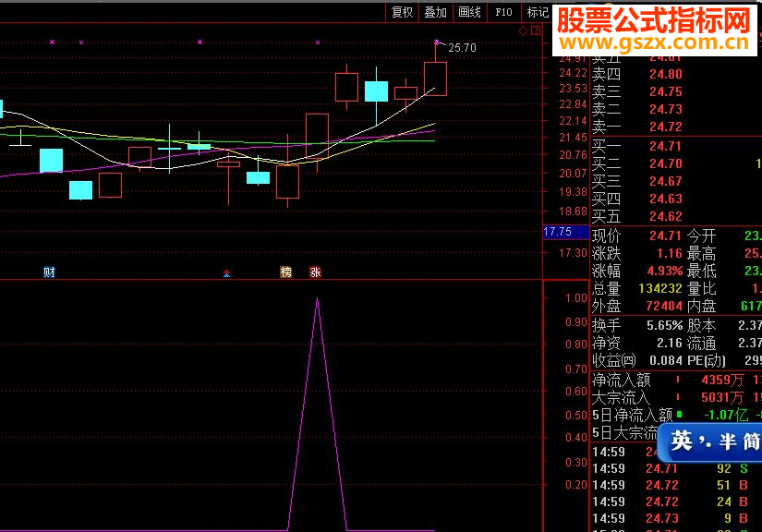The height and width of the screenshot is (532, 762).
Task: Click the 涨跌 value 1.16
Action: coord(670,254)
